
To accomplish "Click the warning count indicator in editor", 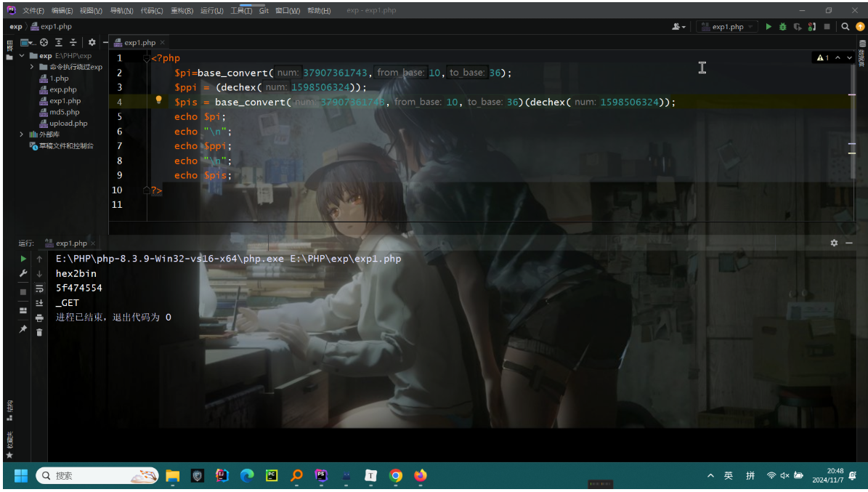I will click(x=823, y=57).
